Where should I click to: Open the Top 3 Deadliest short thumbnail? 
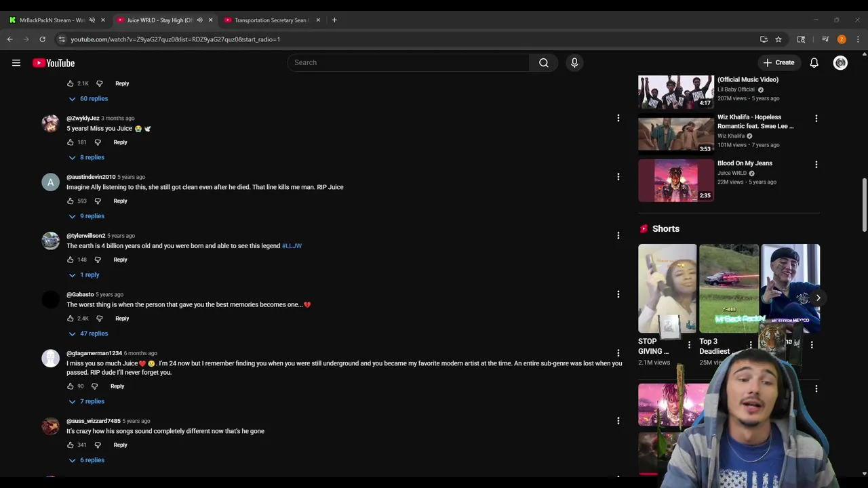click(729, 289)
